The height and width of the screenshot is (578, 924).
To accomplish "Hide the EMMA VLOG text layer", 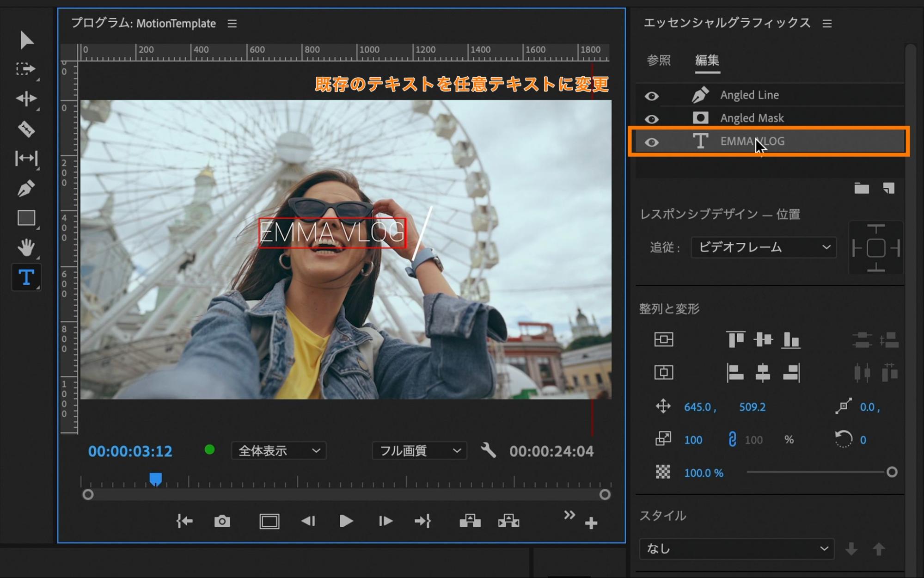I will [652, 142].
